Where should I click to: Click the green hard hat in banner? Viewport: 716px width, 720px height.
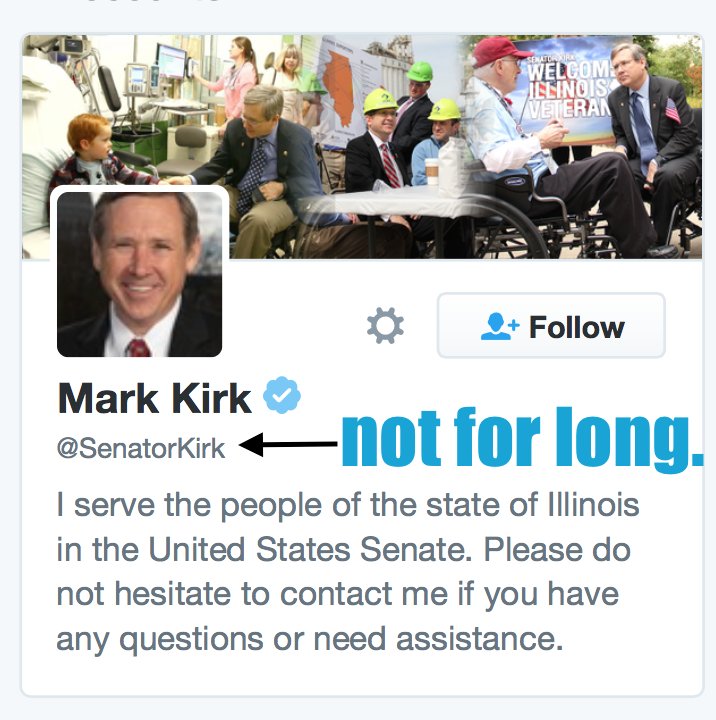click(419, 72)
